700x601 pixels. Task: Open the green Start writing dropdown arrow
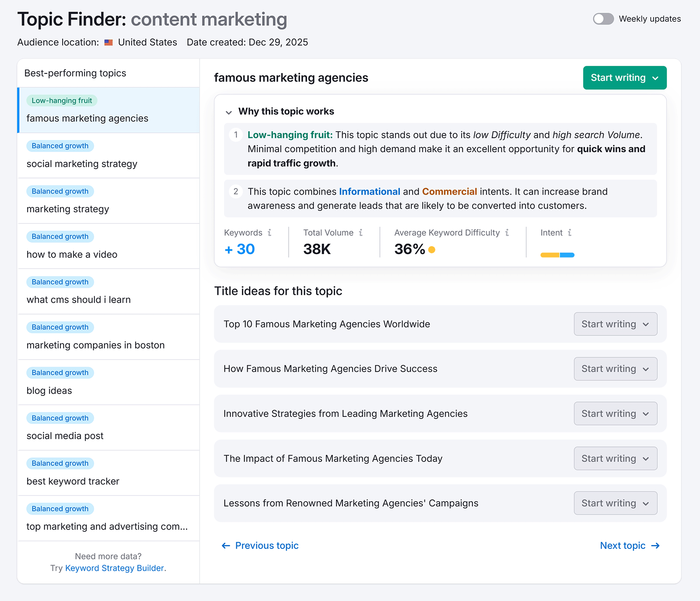(655, 77)
